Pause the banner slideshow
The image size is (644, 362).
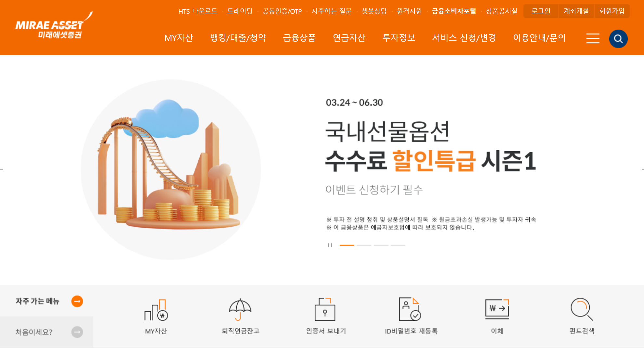click(329, 246)
